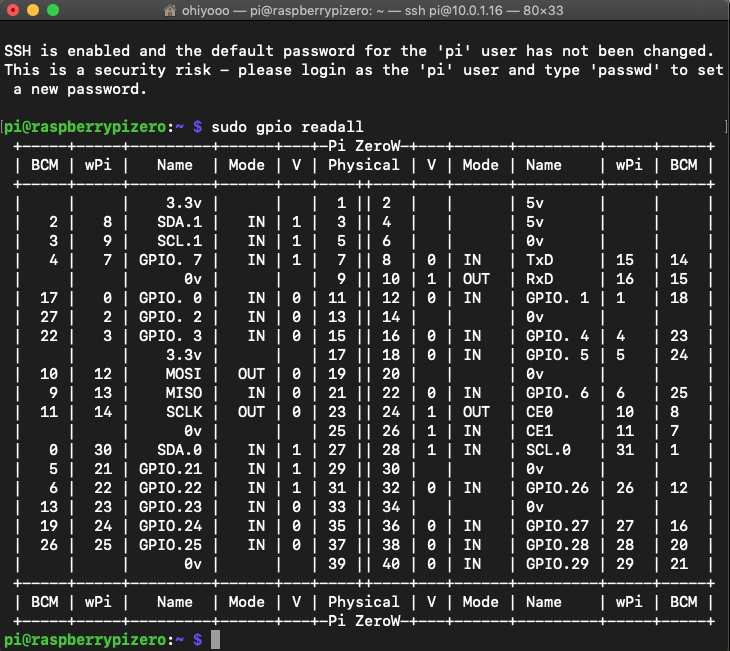Maximize the window with green button
The image size is (730, 651).
point(53,10)
